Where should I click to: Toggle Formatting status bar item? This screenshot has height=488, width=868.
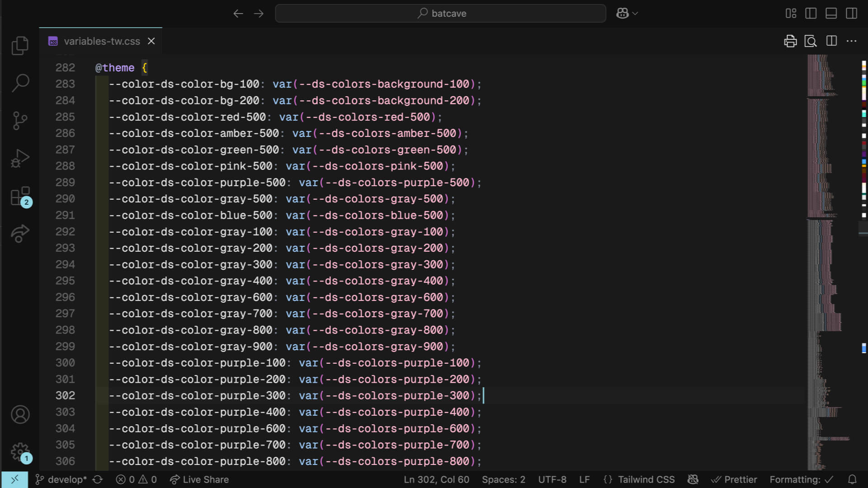coord(801,479)
